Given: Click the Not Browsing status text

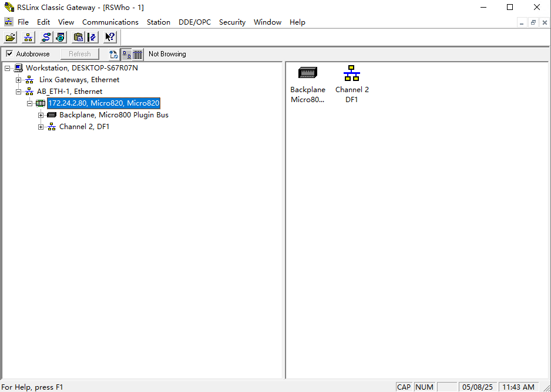Looking at the screenshot, I should click(x=167, y=54).
